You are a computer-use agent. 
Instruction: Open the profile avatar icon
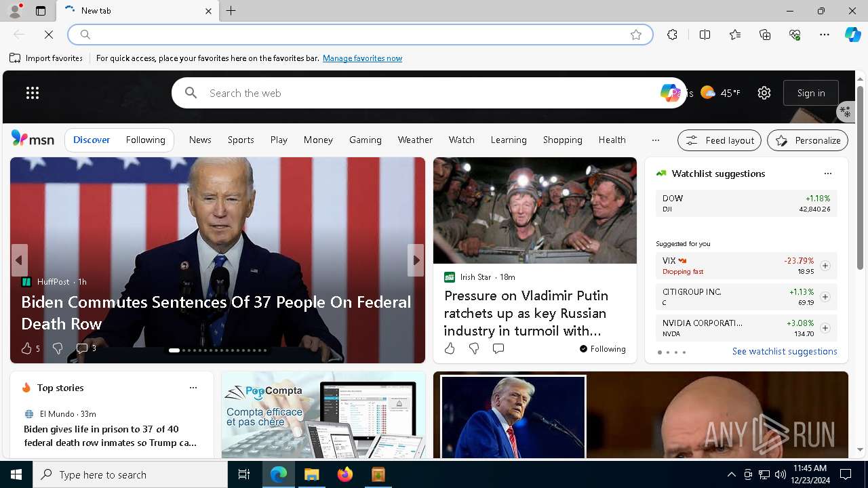coord(15,11)
